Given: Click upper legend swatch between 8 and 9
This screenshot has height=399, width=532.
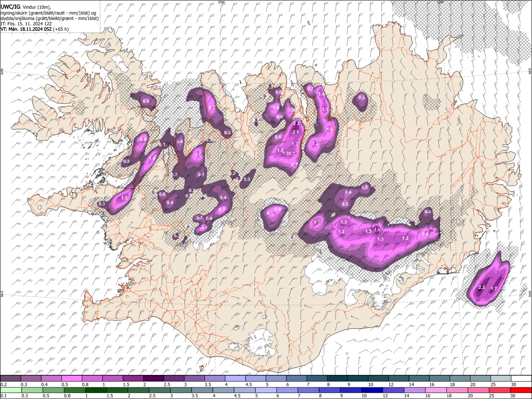Looking at the screenshot, I should tap(337, 379).
